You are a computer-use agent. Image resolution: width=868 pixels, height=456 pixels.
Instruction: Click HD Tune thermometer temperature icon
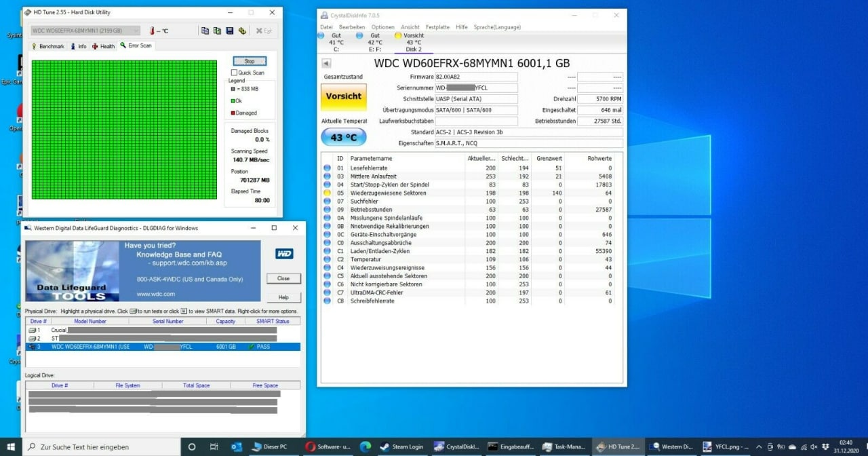[x=151, y=31]
